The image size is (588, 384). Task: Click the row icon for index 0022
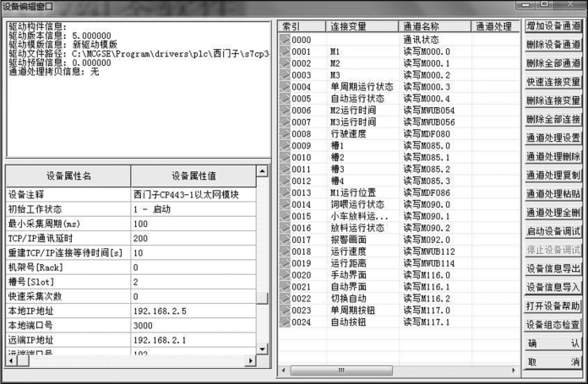pos(285,299)
